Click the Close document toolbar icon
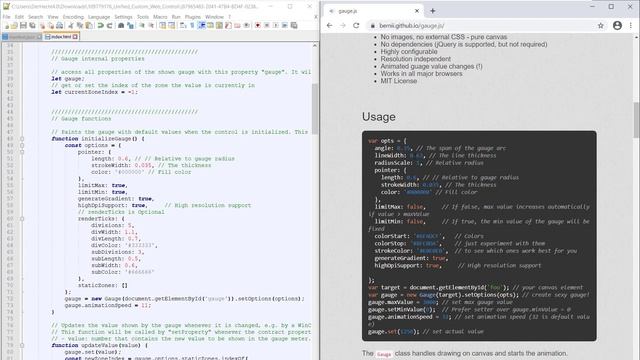 pyautogui.click(x=42, y=25)
